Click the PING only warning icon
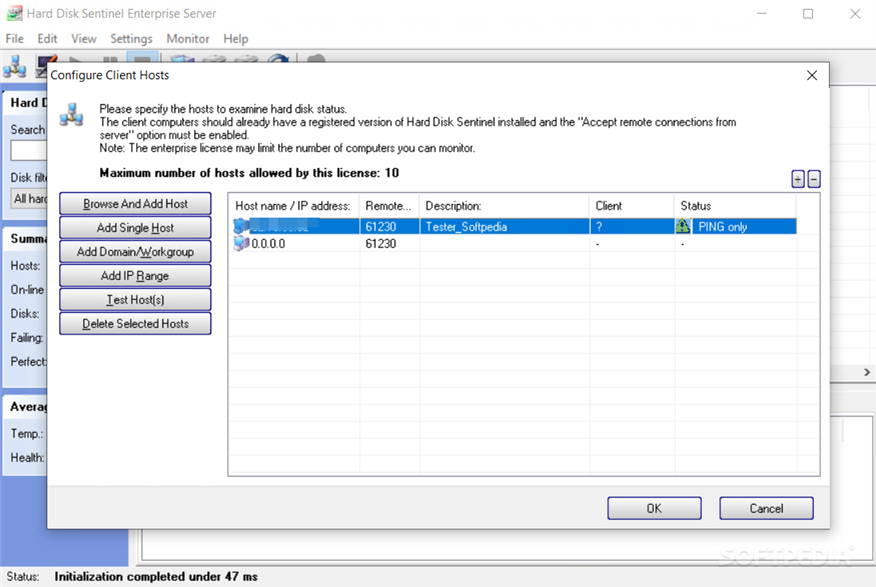Image resolution: width=876 pixels, height=587 pixels. click(x=683, y=226)
